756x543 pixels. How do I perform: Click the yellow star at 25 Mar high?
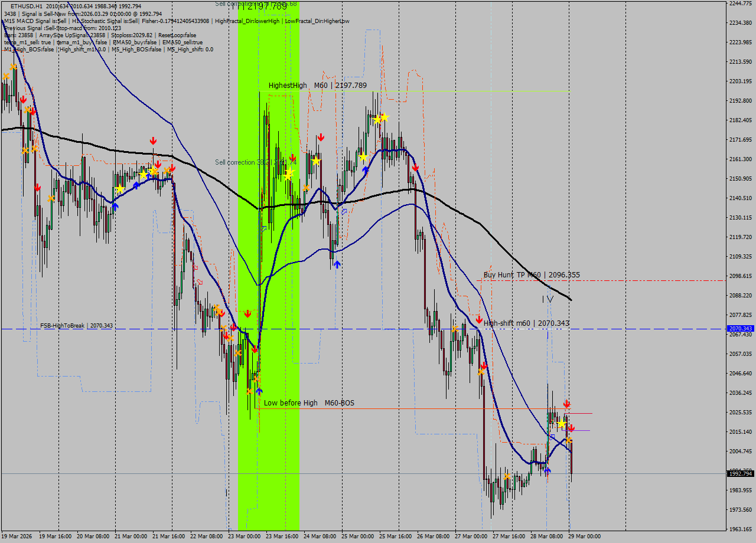384,117
